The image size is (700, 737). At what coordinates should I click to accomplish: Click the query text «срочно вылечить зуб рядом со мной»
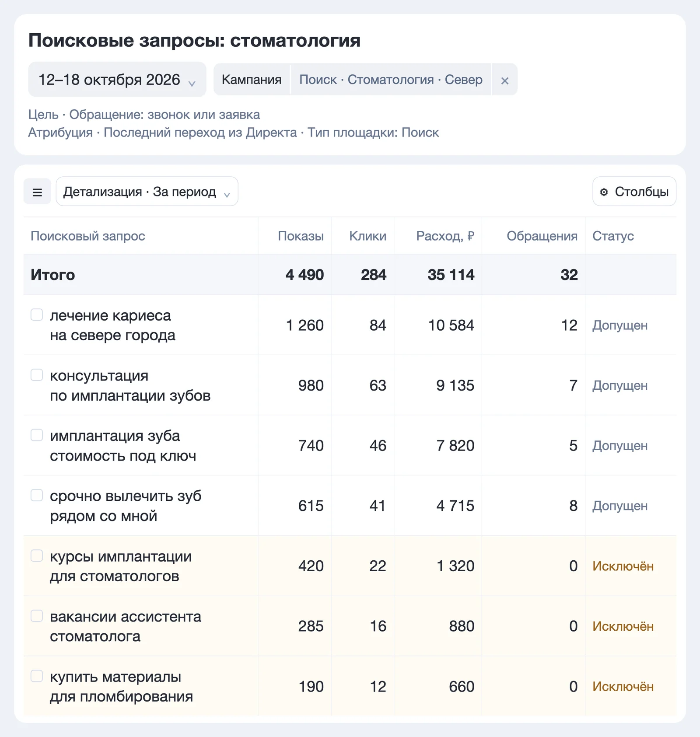point(126,506)
